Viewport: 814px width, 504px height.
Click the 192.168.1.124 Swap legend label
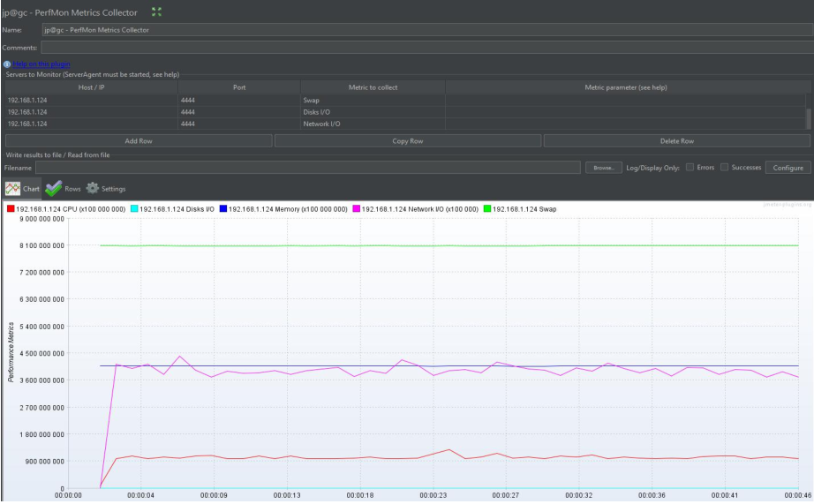(524, 209)
